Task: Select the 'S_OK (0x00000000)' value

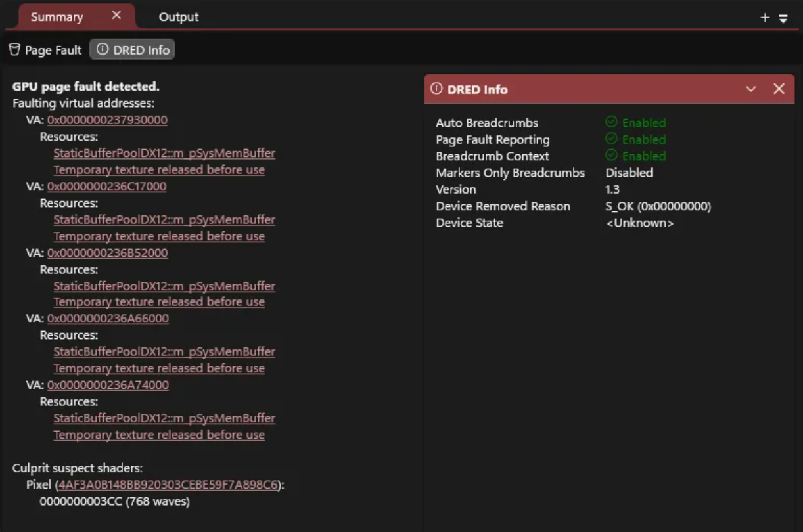Action: point(658,206)
